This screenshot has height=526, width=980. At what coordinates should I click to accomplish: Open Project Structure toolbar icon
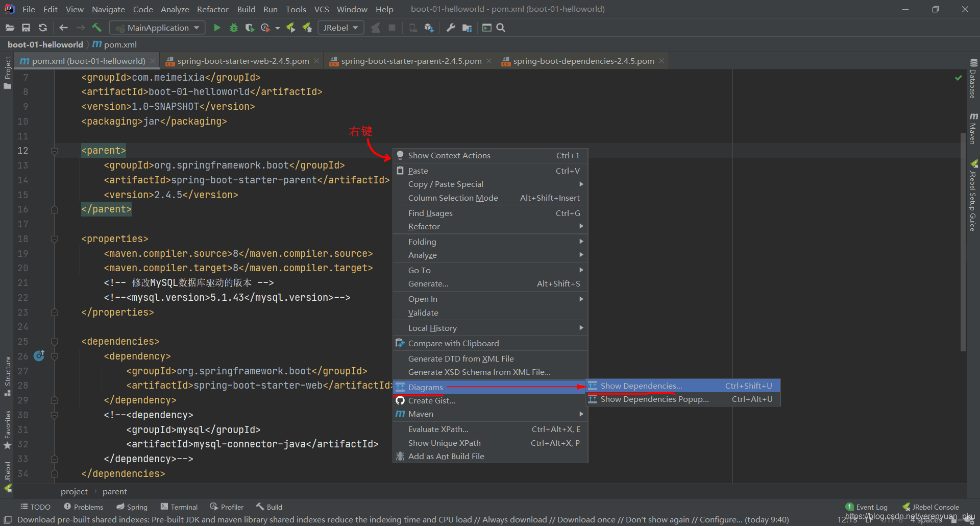point(467,28)
